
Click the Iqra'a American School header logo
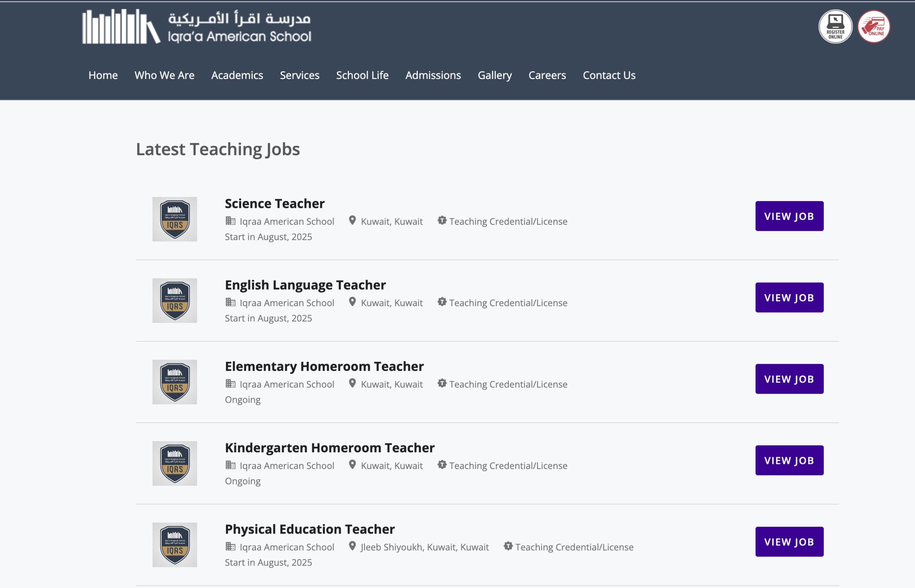click(x=197, y=27)
